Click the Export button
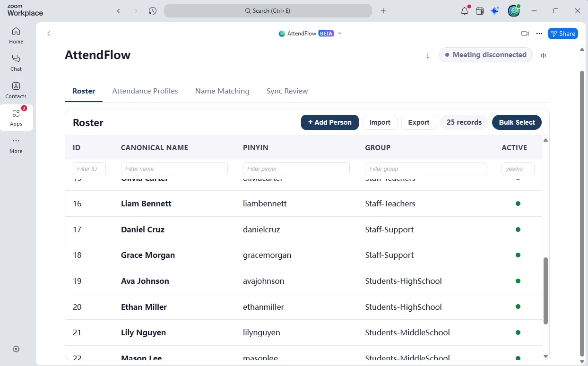 coord(419,122)
